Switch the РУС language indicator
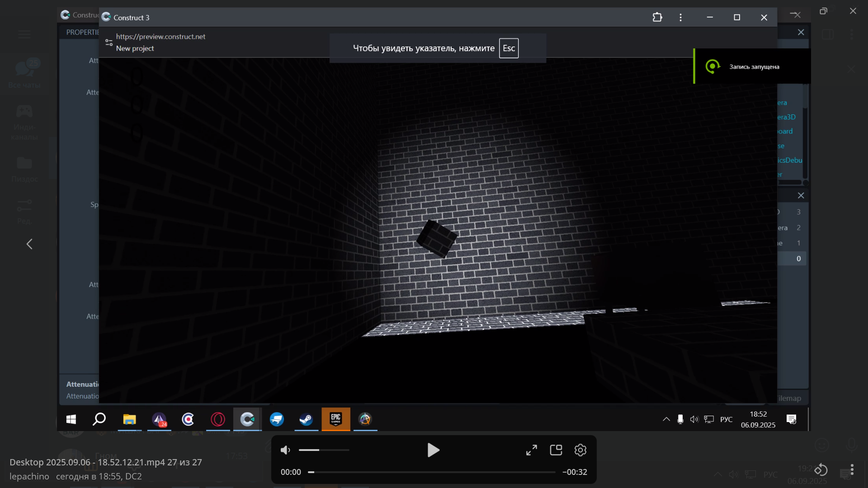Viewport: 868px width, 488px height. 726,419
